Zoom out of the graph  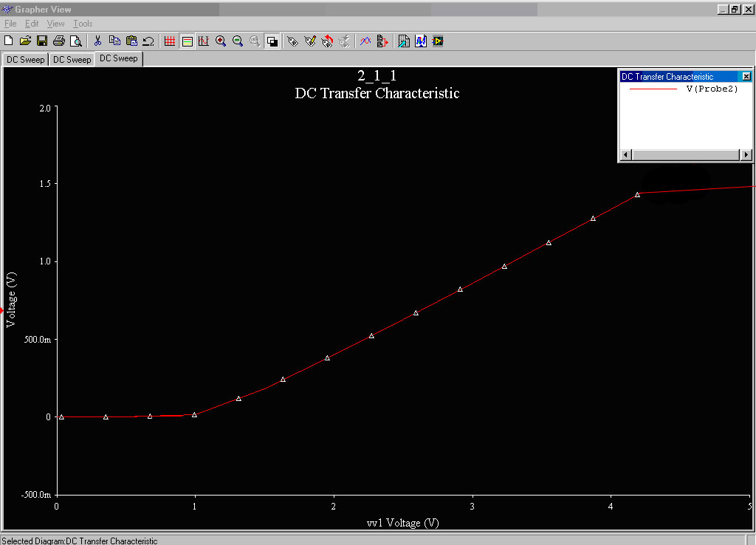tap(238, 41)
